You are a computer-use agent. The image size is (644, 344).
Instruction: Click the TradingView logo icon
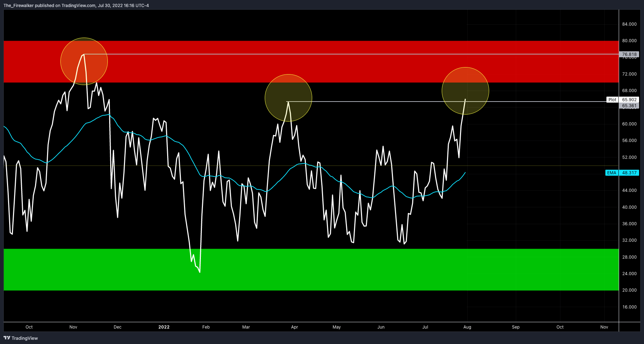(x=7, y=338)
